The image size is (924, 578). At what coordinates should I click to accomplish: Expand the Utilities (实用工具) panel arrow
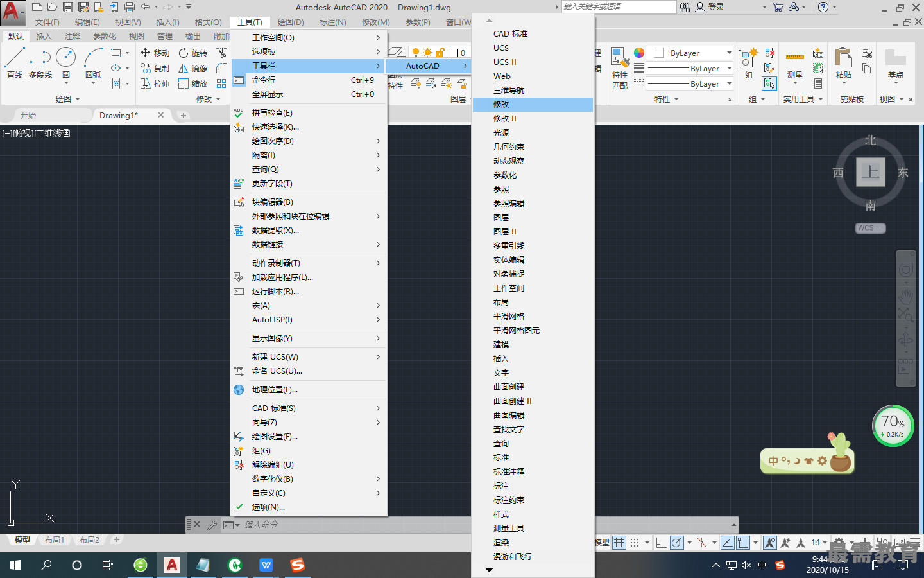point(820,99)
